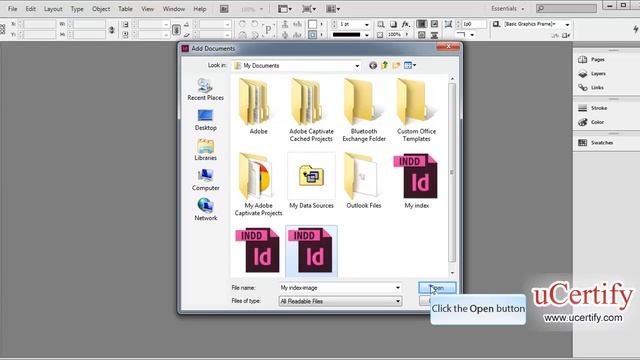The image size is (640, 360).
Task: Open the View menu
Action: pyautogui.click(x=147, y=9)
